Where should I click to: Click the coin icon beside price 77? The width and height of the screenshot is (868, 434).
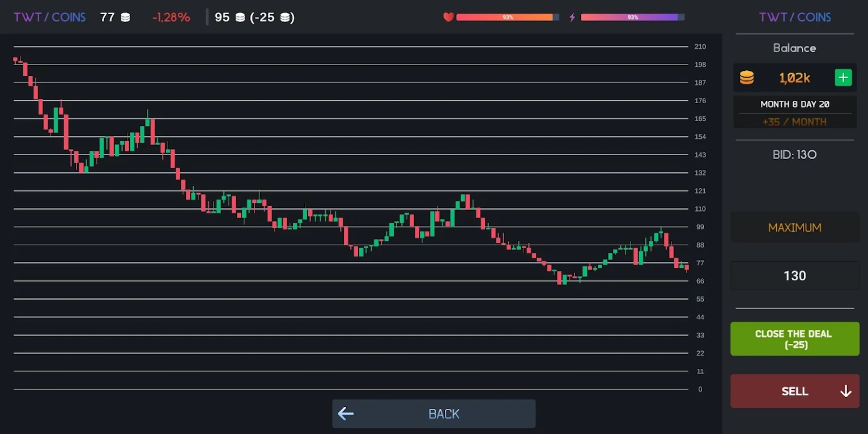point(125,18)
